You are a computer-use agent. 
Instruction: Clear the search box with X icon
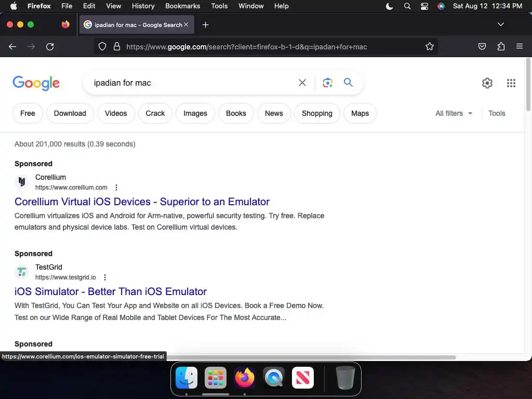click(302, 83)
